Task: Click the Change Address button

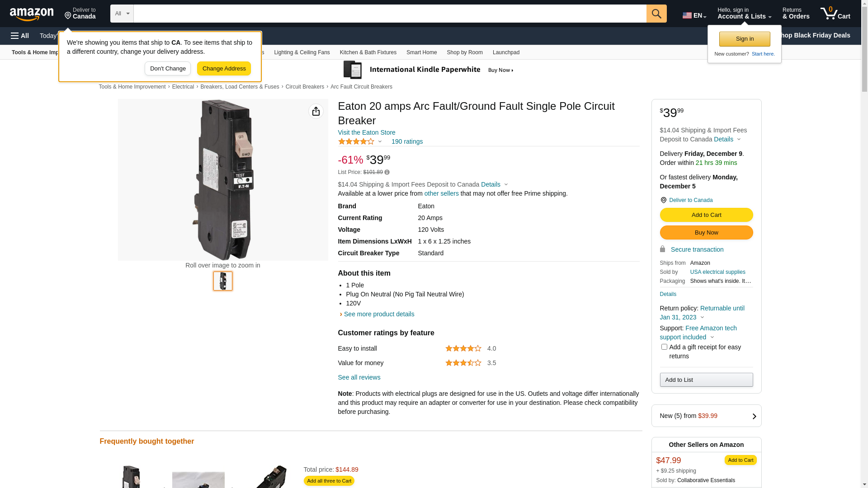Action: pos(224,69)
